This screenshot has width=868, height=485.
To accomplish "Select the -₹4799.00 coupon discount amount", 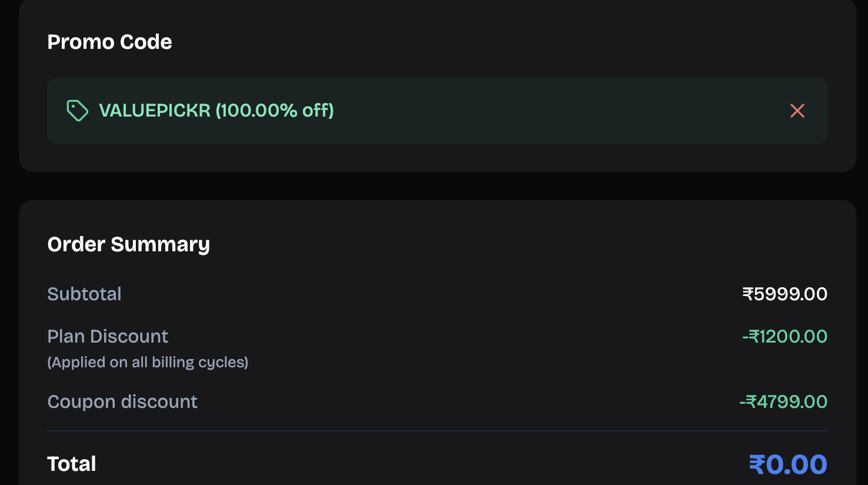I will tap(783, 401).
